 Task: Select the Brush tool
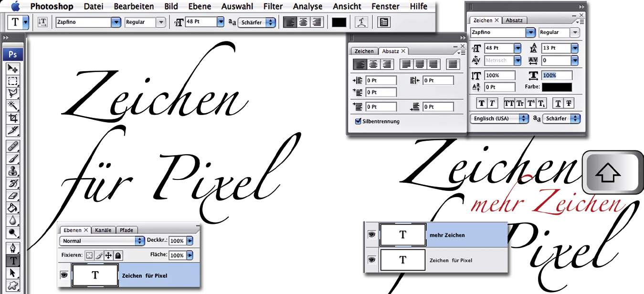point(13,158)
